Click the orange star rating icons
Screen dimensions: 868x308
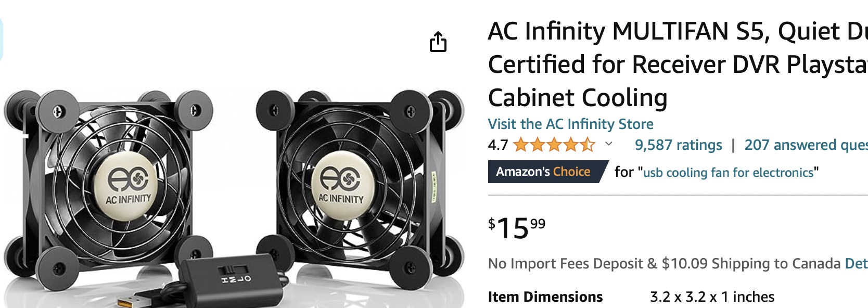pyautogui.click(x=554, y=145)
